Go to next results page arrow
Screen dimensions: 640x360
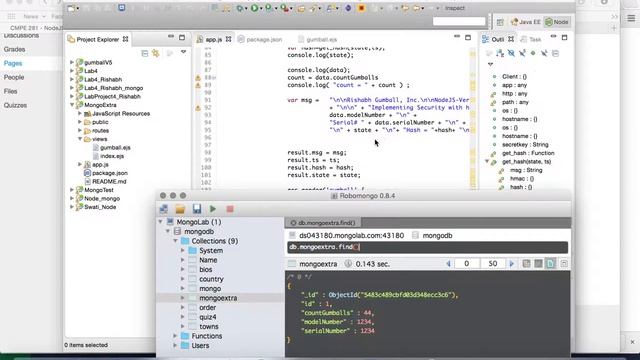[511, 264]
